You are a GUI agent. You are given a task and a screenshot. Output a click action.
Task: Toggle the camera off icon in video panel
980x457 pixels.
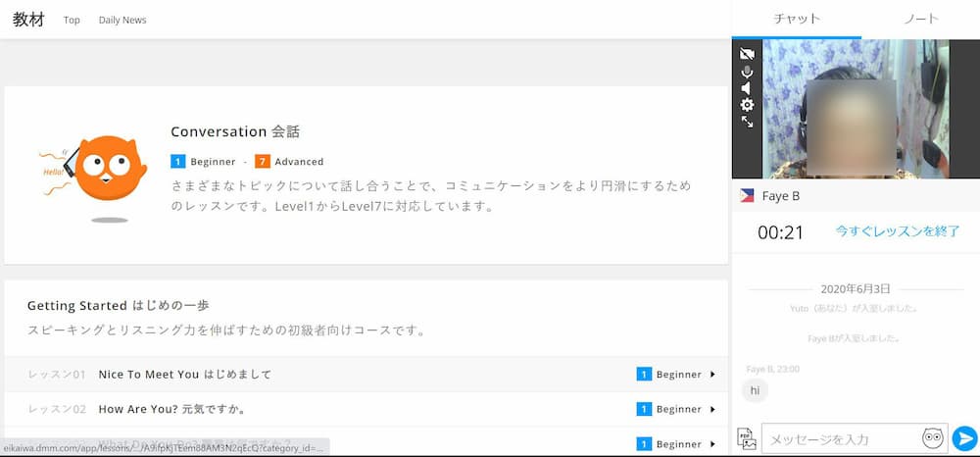pyautogui.click(x=747, y=54)
